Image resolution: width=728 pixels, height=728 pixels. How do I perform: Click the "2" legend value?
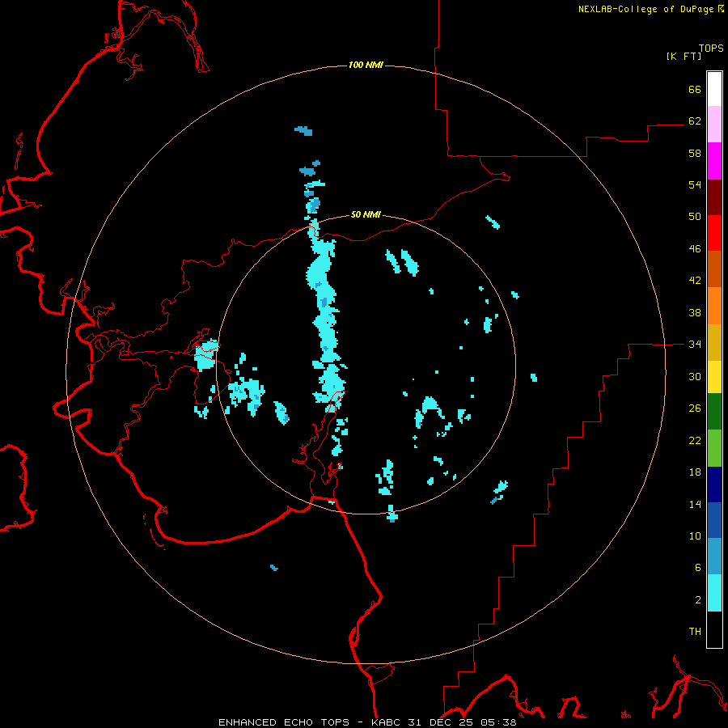(698, 600)
